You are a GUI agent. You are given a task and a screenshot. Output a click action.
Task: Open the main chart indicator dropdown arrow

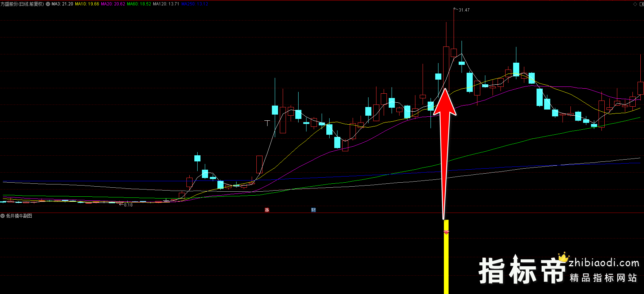[48, 4]
